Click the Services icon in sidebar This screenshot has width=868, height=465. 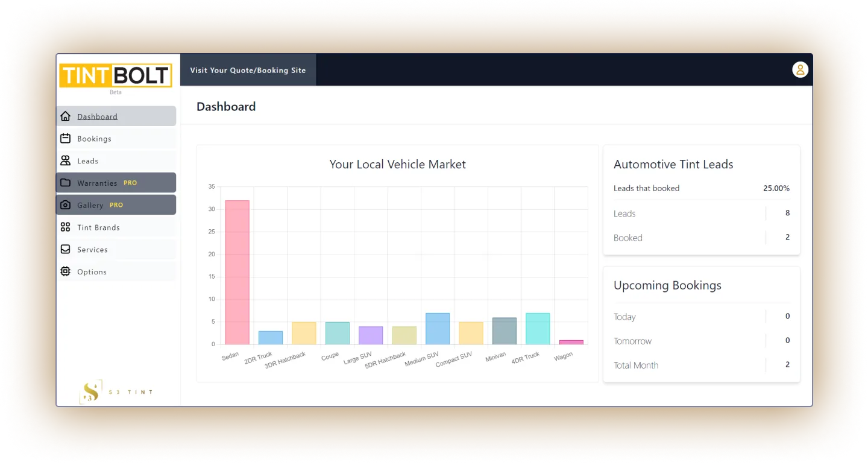65,249
